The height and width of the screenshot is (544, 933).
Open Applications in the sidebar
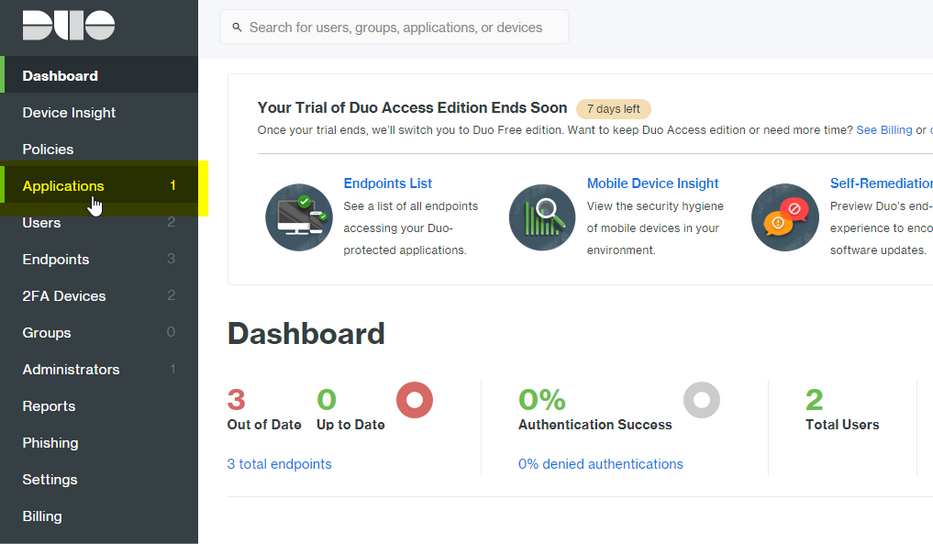click(x=63, y=186)
